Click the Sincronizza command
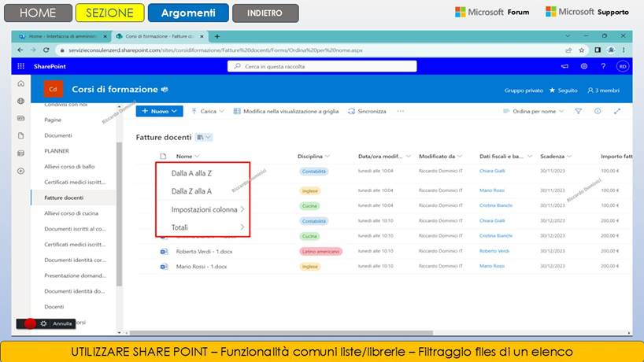This screenshot has height=362, width=644. [x=367, y=111]
